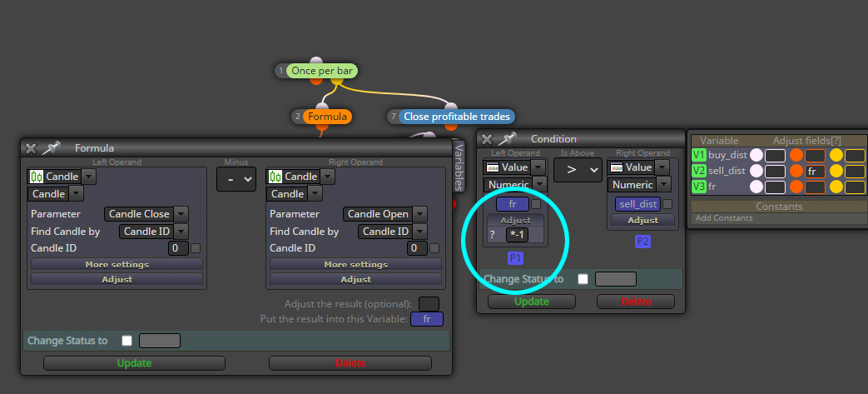Screen dimensions: 868x394
Task: Click the Formula Change Status color field
Action: click(x=160, y=340)
